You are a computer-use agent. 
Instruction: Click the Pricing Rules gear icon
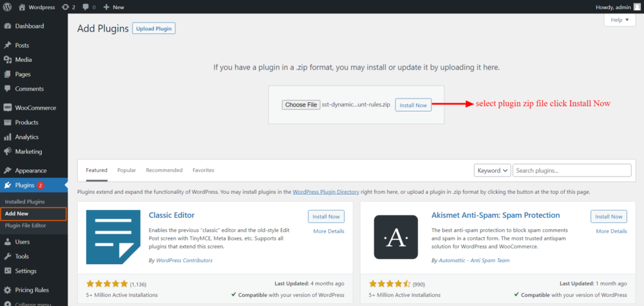coord(7,290)
